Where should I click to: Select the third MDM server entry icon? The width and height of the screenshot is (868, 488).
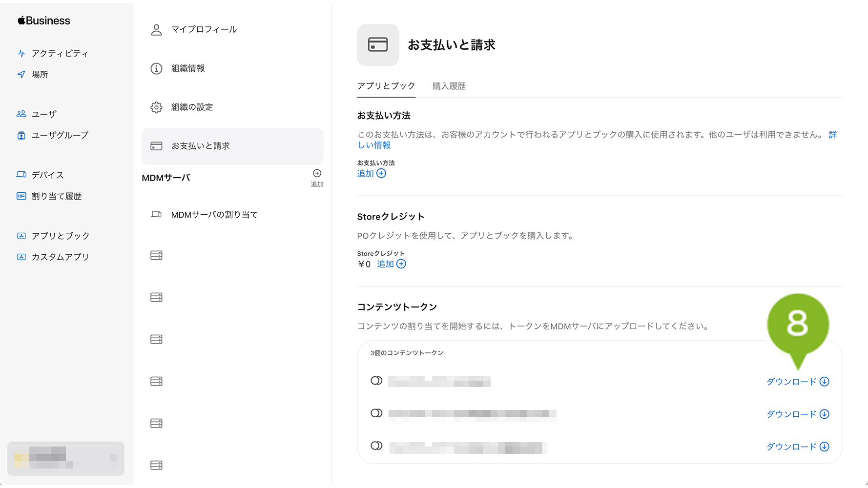[156, 339]
